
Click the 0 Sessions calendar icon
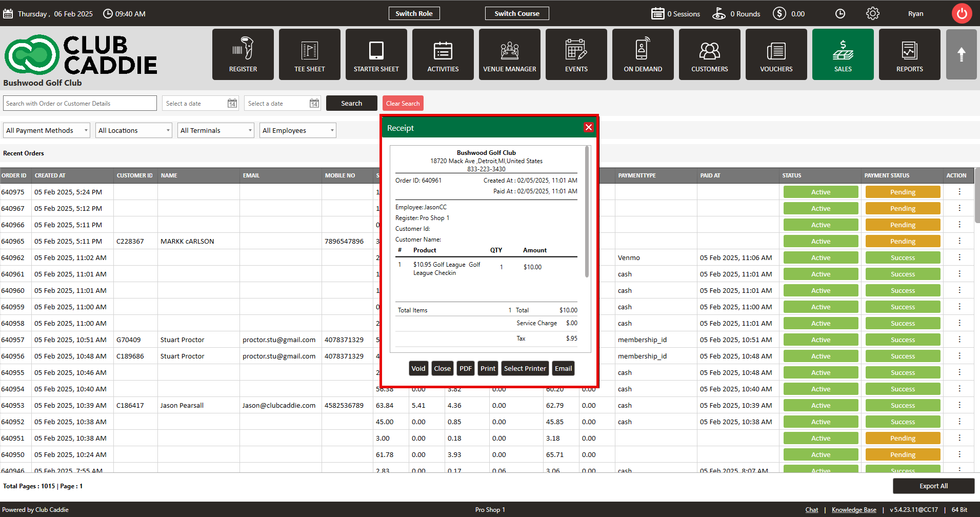pyautogui.click(x=658, y=13)
